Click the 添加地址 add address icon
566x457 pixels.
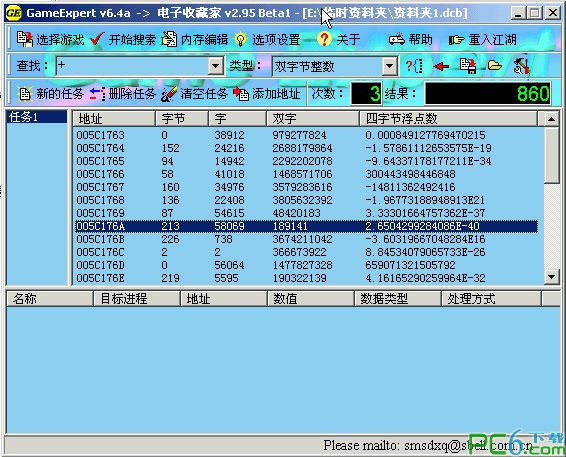pos(241,94)
